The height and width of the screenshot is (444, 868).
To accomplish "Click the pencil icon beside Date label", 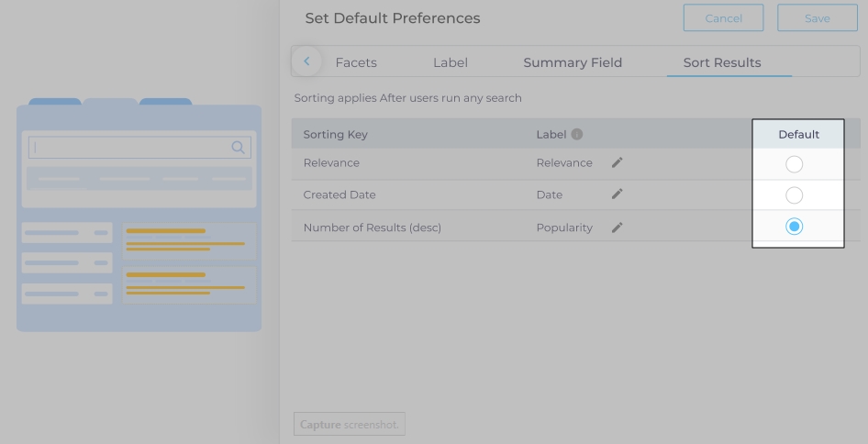I will pyautogui.click(x=617, y=194).
